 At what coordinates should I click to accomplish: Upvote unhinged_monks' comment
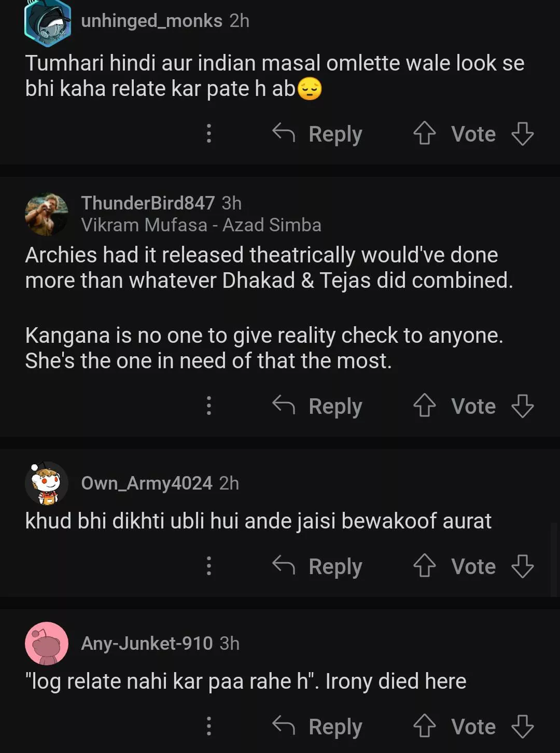[x=424, y=133]
